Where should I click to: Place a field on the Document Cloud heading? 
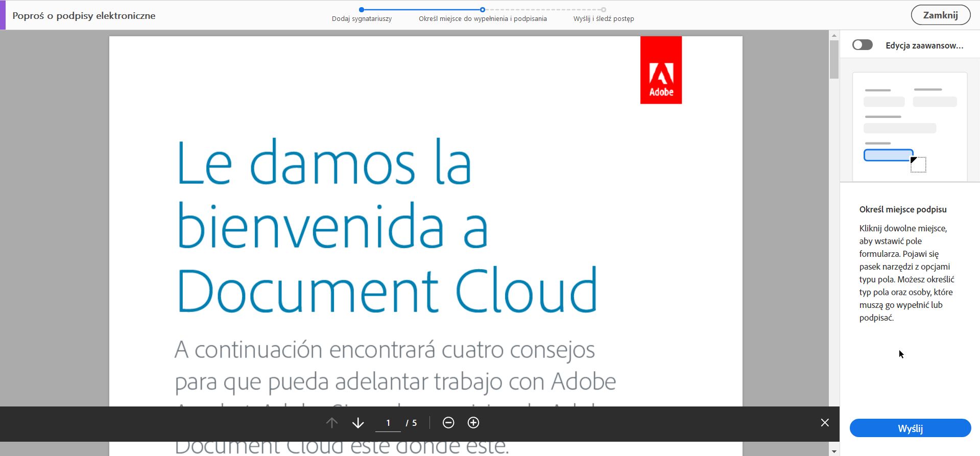pyautogui.click(x=387, y=290)
